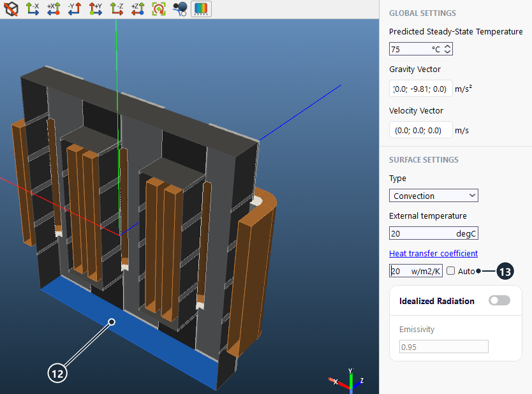
Task: Set view direction to -Z
Action: pos(117,9)
